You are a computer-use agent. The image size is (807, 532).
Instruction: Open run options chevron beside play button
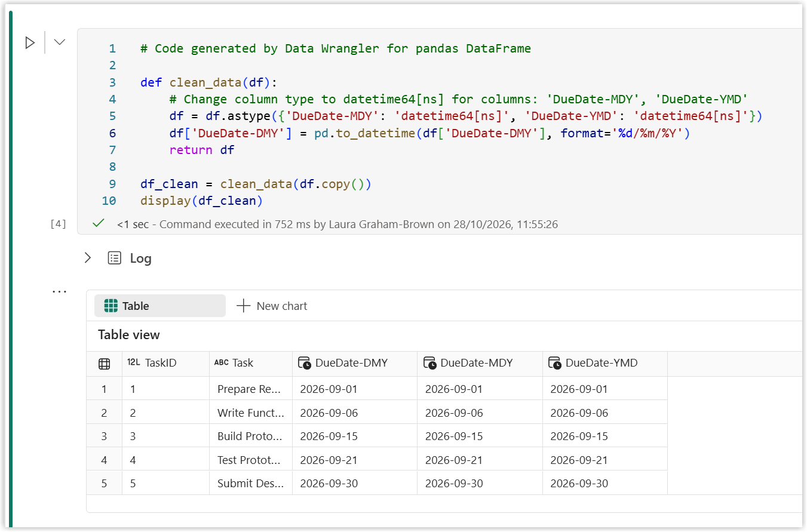(x=60, y=42)
